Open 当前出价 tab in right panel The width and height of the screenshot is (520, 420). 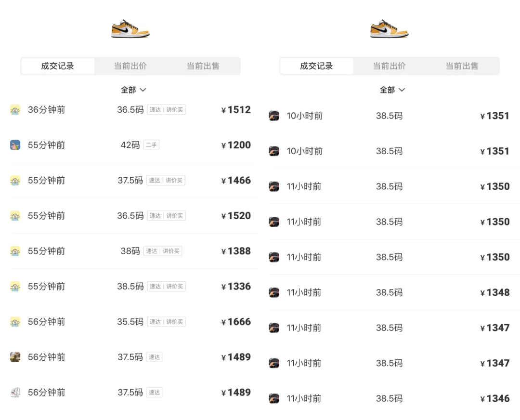[x=390, y=66]
